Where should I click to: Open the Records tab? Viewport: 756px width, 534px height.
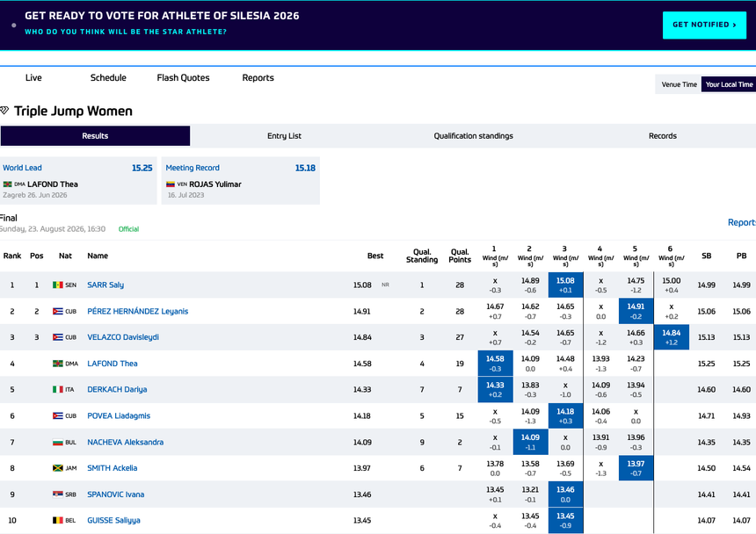tap(662, 136)
